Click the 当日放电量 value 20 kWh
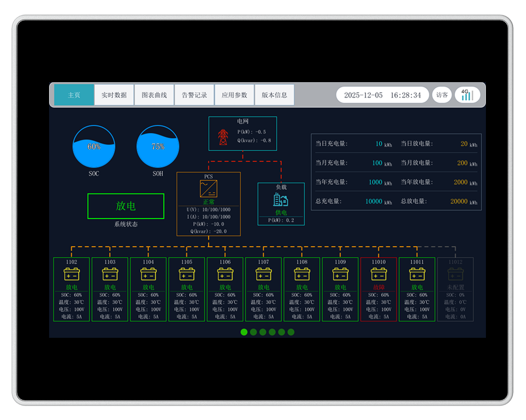Screen dimensions: 526x420 click(469, 144)
